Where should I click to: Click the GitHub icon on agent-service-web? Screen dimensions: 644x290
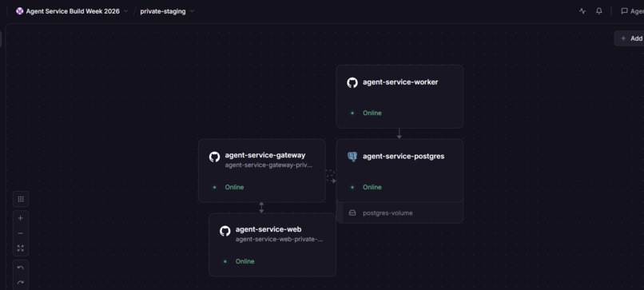(x=225, y=231)
